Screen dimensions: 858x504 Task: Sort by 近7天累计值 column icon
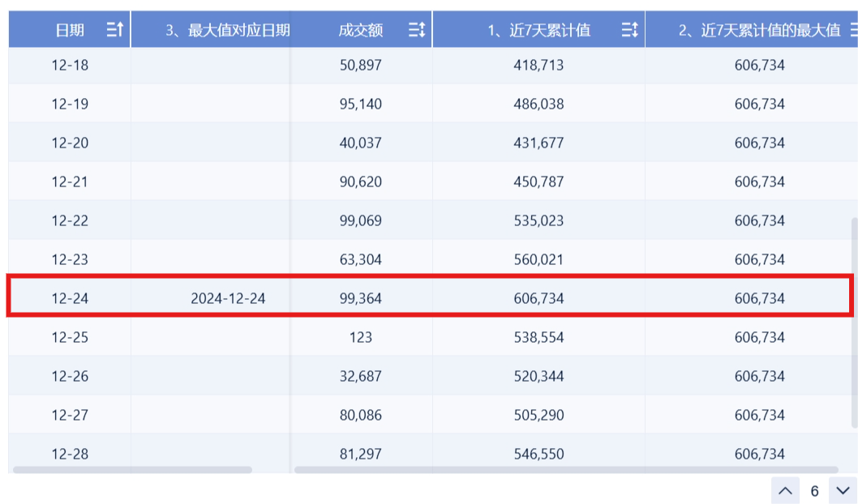(630, 29)
